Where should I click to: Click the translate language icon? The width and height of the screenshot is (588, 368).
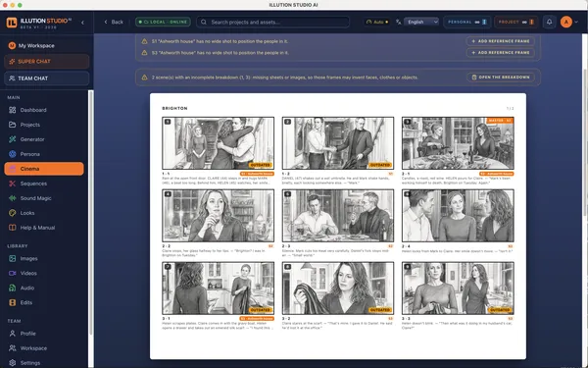[x=398, y=23]
